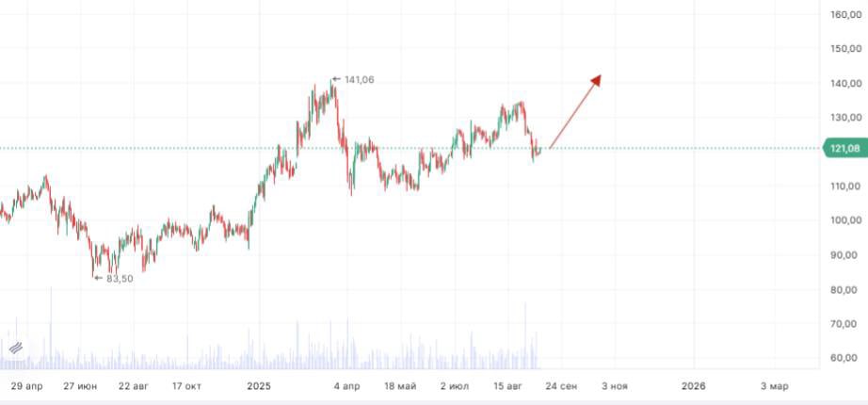The image size is (868, 405).
Task: Select the 2026 year label on time axis
Action: pyautogui.click(x=693, y=386)
